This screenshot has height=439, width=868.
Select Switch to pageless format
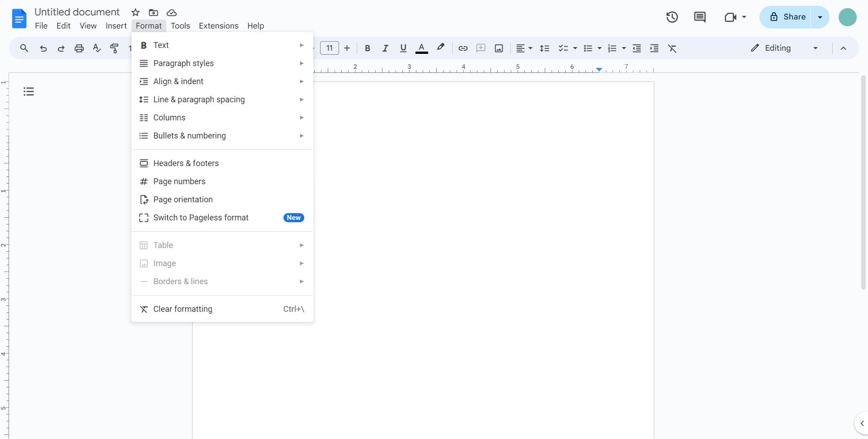coord(201,218)
